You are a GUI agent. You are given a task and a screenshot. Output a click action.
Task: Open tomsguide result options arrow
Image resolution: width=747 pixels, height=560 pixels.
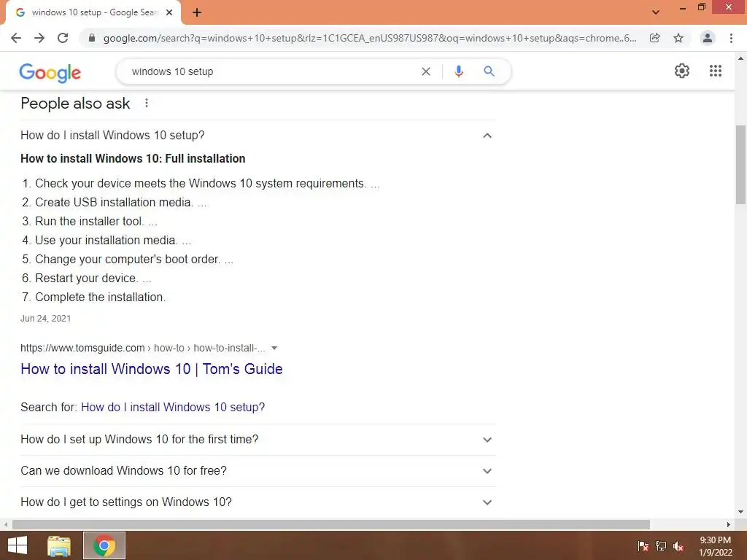pos(274,348)
